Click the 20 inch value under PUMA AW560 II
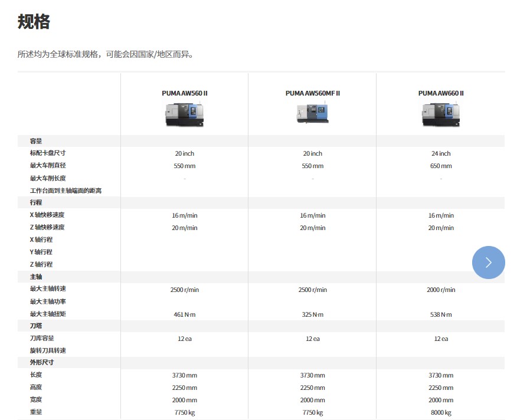Image resolution: width=517 pixels, height=420 pixels. pos(185,153)
